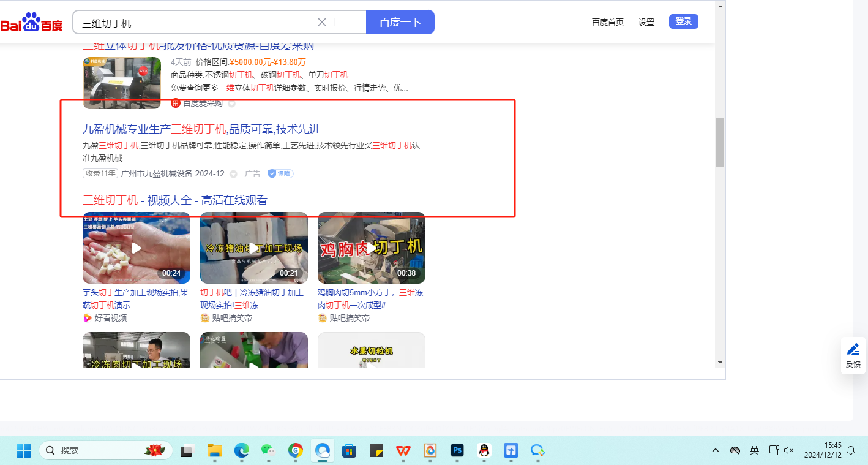Open the black and yellow notes app
The width and height of the screenshot is (868, 465).
tap(376, 450)
